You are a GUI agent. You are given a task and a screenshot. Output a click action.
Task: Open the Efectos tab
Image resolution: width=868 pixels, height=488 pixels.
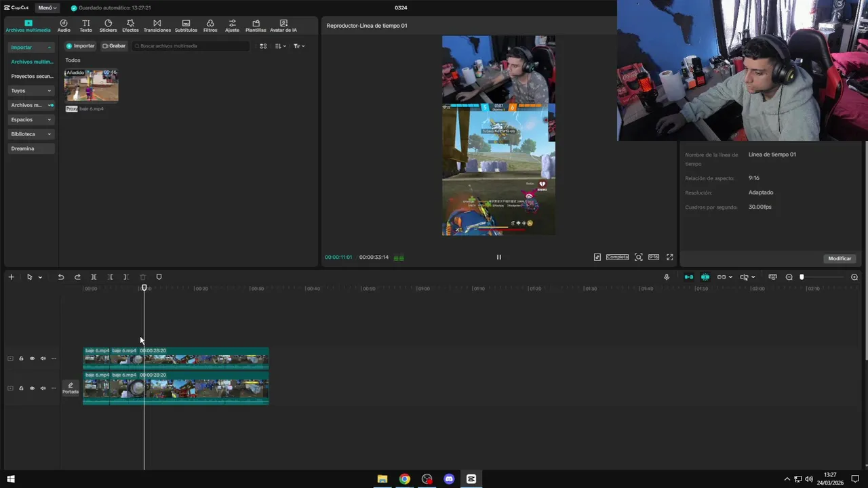130,26
